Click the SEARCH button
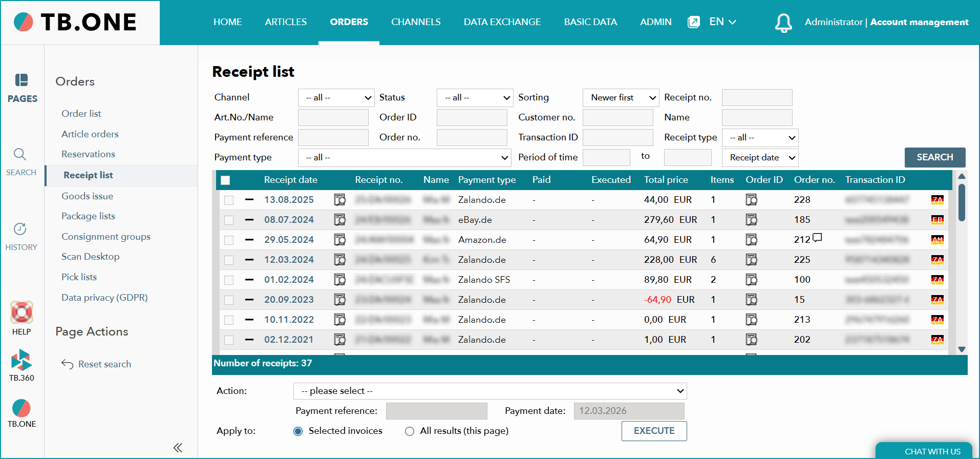This screenshot has height=459, width=980. (x=935, y=157)
